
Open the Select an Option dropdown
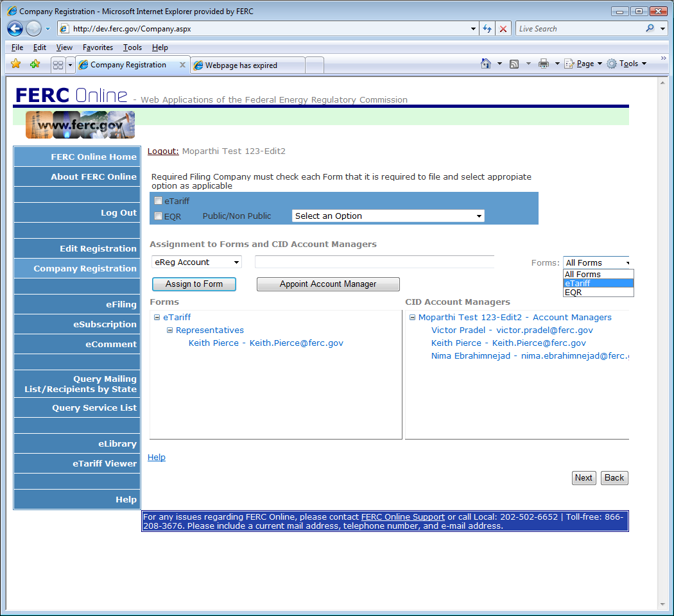pyautogui.click(x=388, y=216)
